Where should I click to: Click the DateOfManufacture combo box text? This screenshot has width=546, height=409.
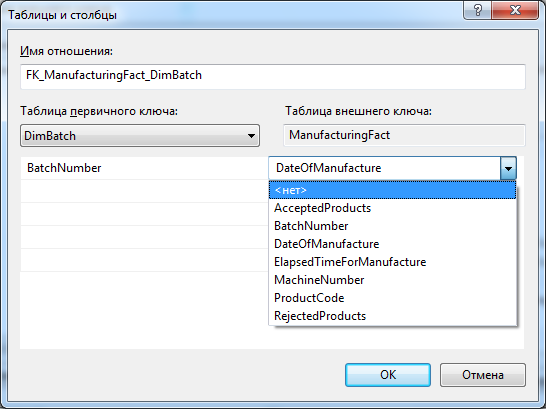point(328,168)
